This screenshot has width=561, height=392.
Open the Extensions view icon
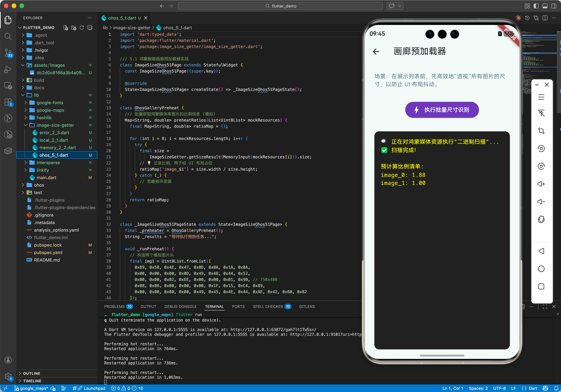pyautogui.click(x=8, y=102)
